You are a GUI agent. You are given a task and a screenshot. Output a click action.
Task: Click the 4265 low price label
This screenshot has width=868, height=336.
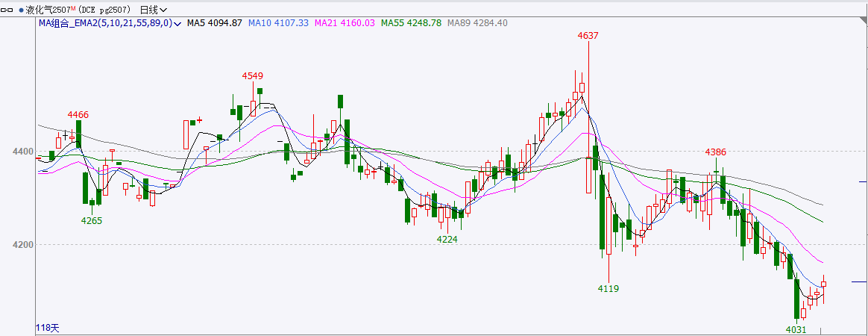pos(91,220)
